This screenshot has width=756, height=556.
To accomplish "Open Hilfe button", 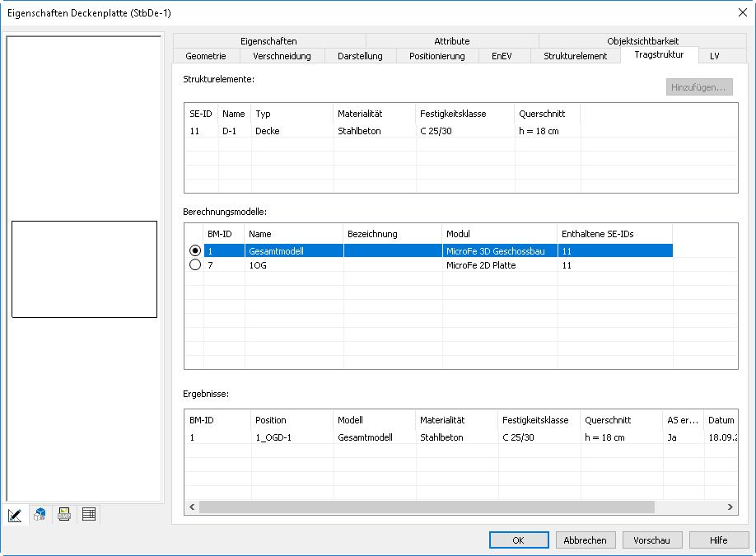I will coord(718,540).
